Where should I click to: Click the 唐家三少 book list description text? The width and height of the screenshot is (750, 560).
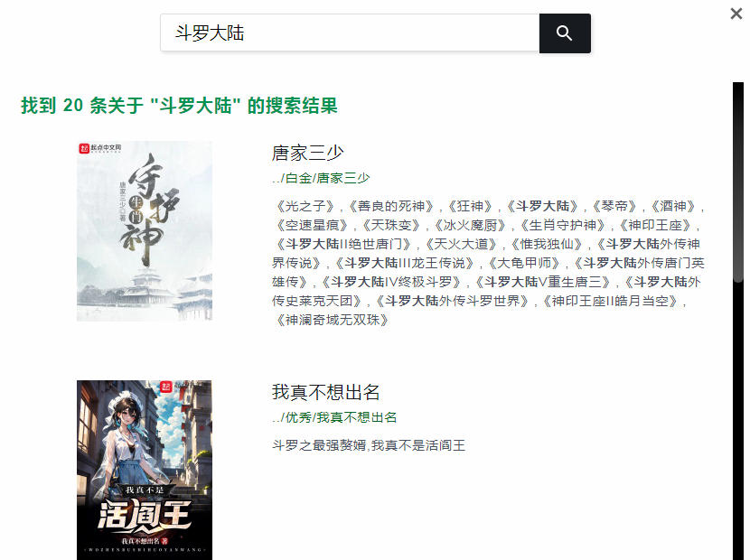pos(488,263)
